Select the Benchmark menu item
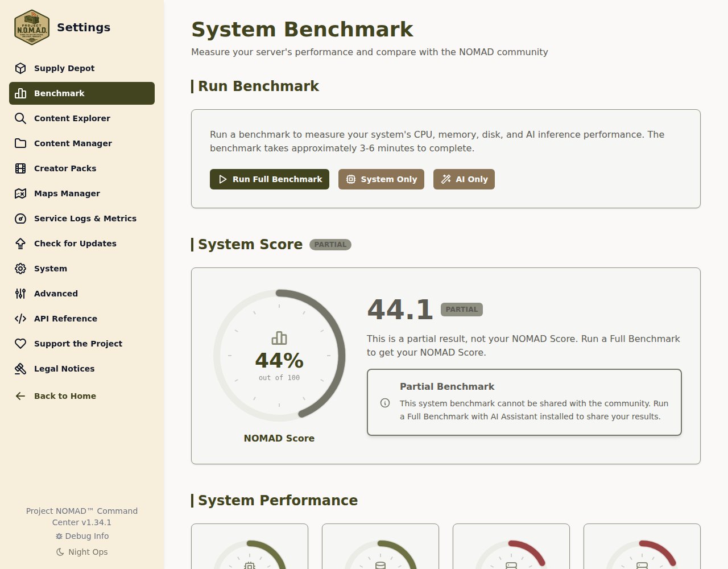 coord(82,93)
